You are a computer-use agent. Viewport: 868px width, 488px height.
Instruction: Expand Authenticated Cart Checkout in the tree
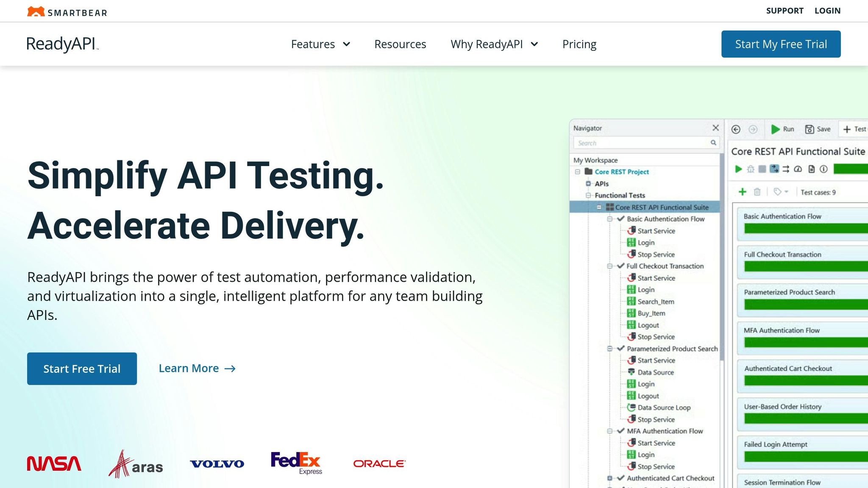(609, 478)
